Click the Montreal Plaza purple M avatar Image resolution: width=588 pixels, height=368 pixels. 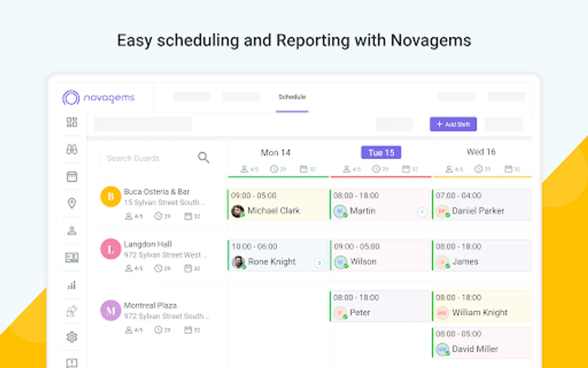point(111,310)
